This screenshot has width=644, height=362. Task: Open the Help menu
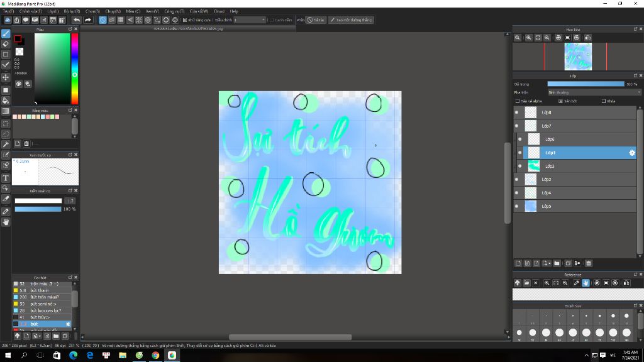pyautogui.click(x=234, y=11)
